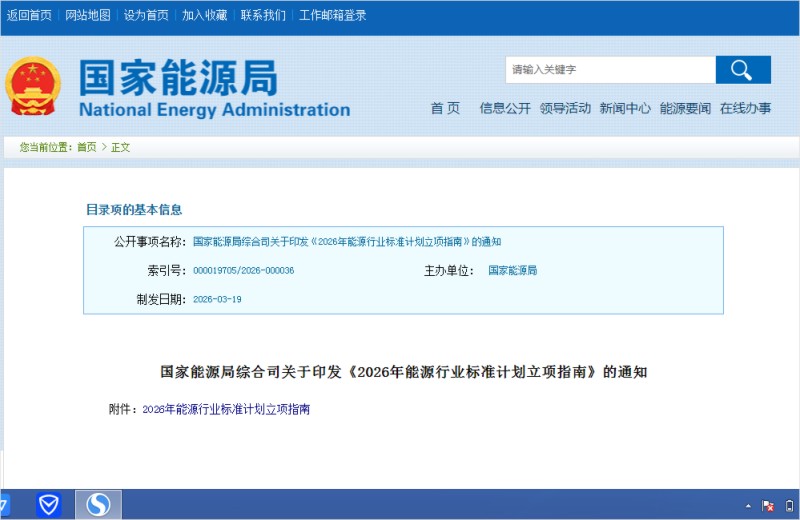Image resolution: width=800 pixels, height=520 pixels.
Task: Click the flag with red X tray icon
Action: [767, 506]
